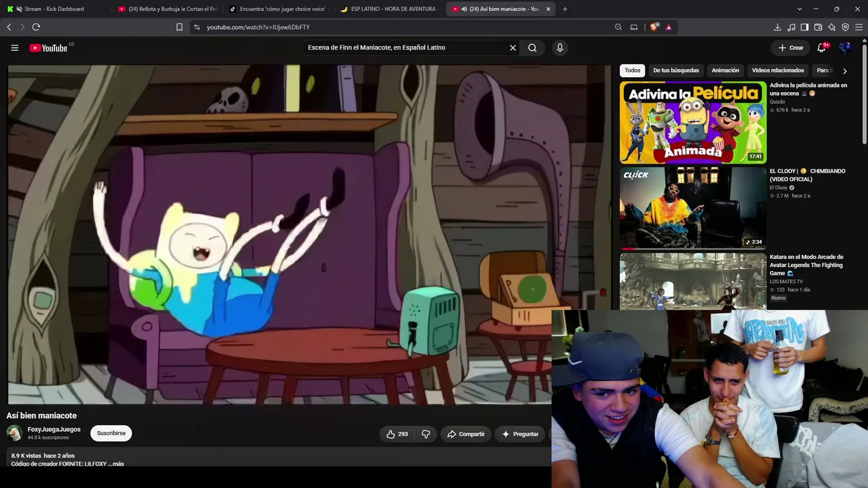Switch to the TikTok 'Encuentra' tab
The image size is (868, 488).
(277, 9)
